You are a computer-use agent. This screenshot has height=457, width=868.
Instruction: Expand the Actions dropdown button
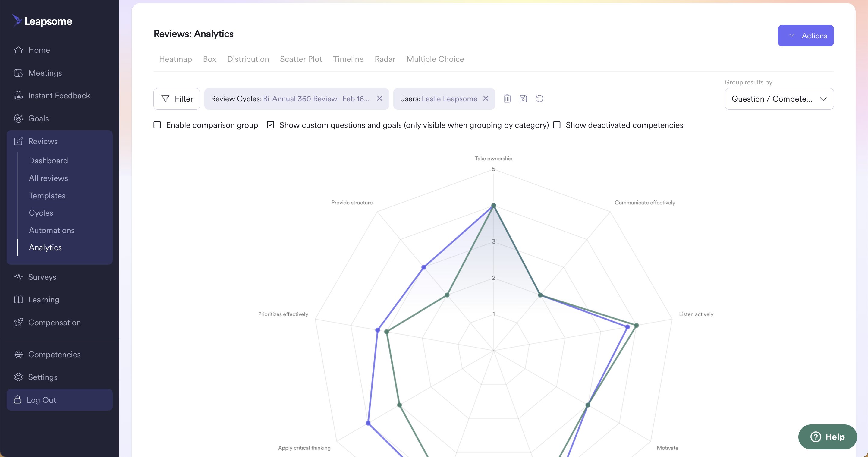[805, 35]
